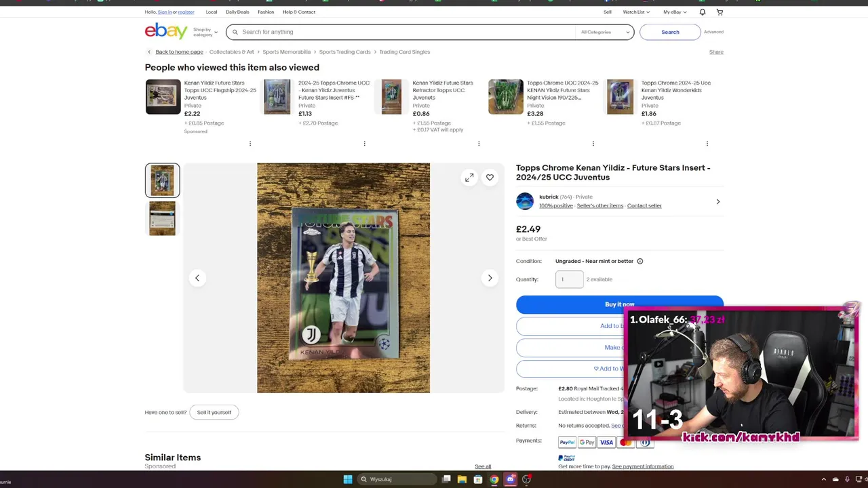The image size is (868, 488).
Task: Open the £2.22 Kenan Yildiz Flagship listing
Action: point(220,90)
